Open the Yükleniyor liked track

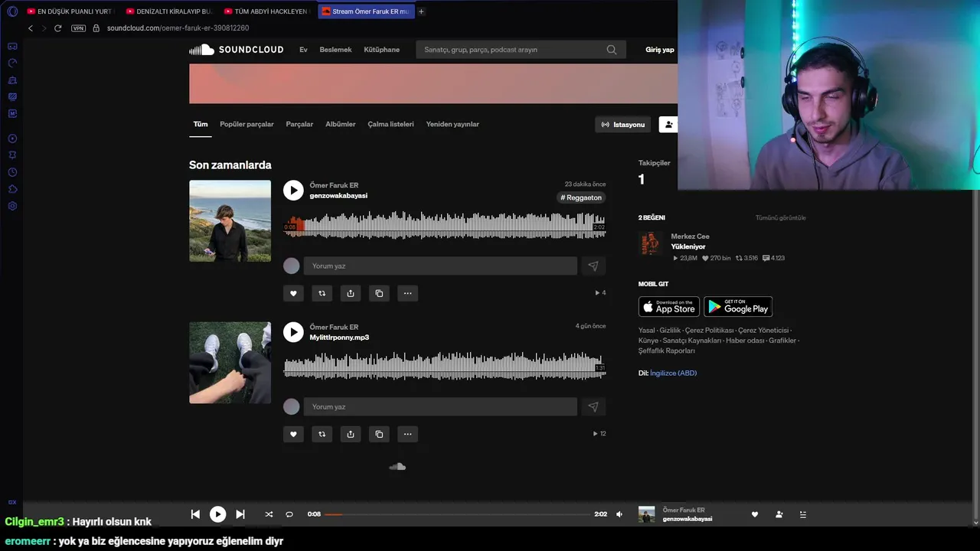pos(688,246)
